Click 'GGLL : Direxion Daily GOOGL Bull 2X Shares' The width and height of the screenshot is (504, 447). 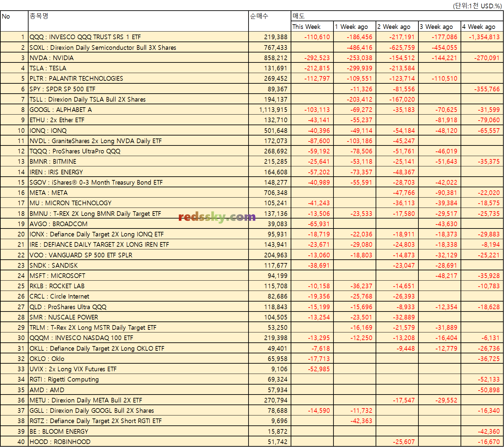138,410
